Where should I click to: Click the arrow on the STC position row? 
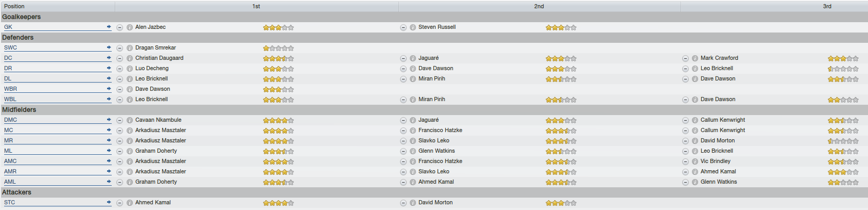pos(109,202)
